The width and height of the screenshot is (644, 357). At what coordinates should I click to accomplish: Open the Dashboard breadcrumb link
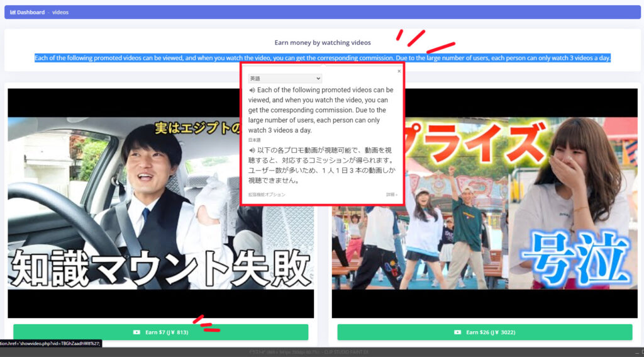(31, 13)
